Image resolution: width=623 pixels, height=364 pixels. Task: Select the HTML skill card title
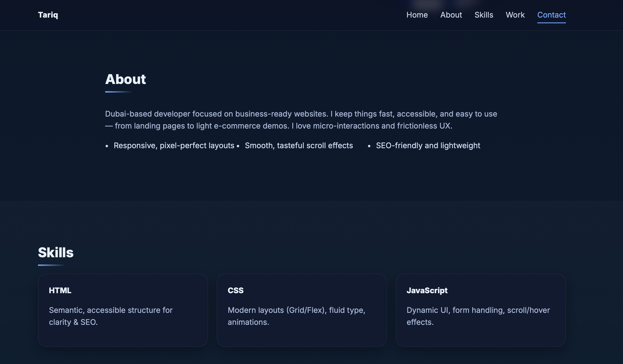tap(60, 290)
